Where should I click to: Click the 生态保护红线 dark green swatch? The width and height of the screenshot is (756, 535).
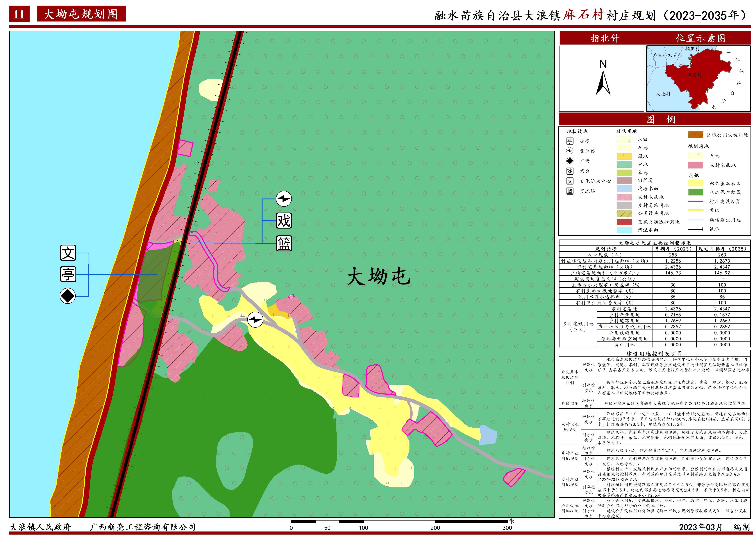[696, 192]
